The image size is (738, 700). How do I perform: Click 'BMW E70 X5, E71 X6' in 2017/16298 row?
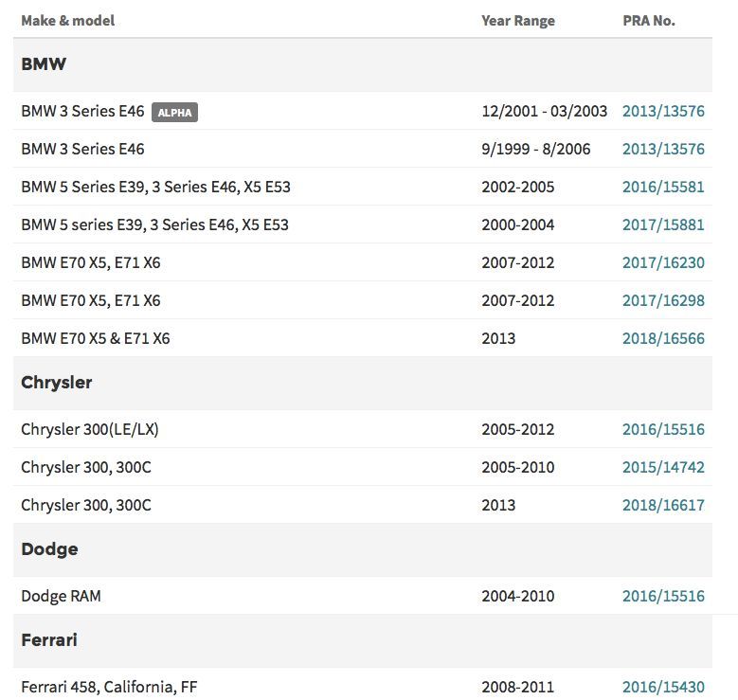91,301
